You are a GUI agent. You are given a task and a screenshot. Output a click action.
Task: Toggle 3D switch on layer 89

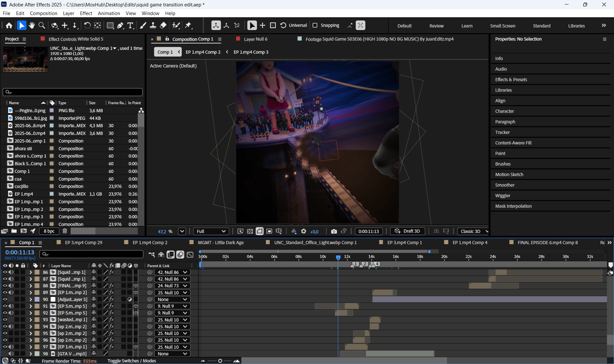(x=135, y=293)
